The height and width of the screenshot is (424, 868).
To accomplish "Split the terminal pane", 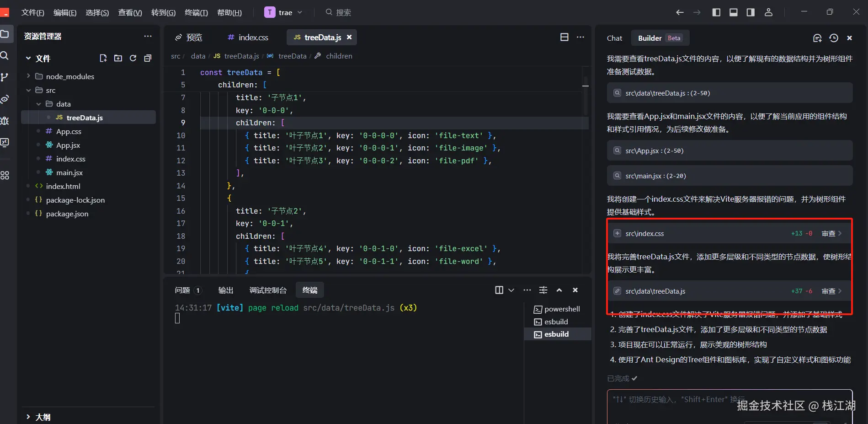I will (x=499, y=290).
